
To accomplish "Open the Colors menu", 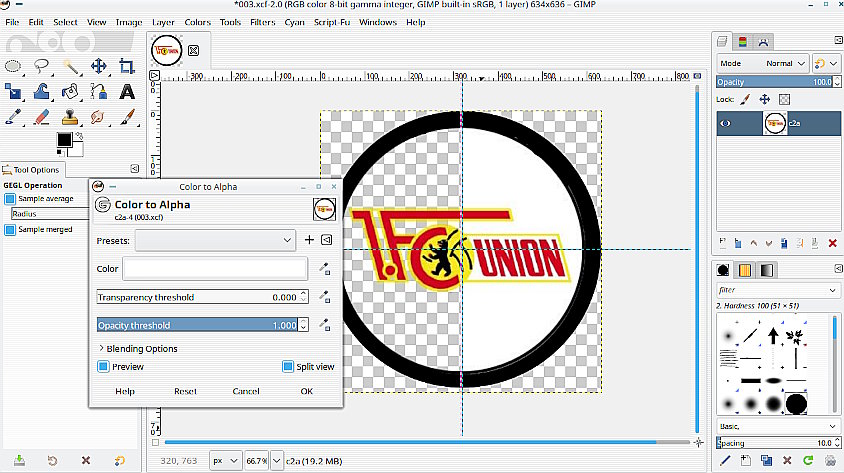I will pos(198,22).
